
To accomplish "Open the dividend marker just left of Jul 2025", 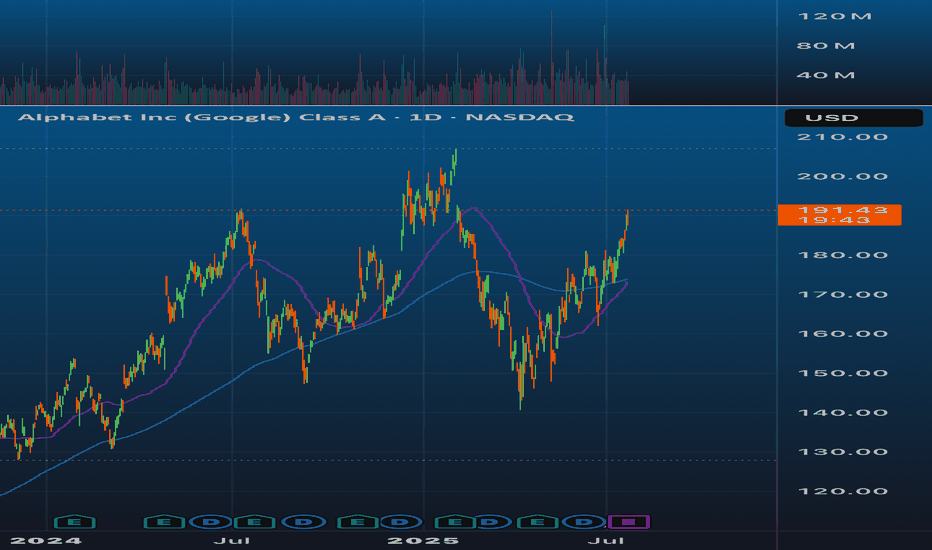I will (x=584, y=522).
